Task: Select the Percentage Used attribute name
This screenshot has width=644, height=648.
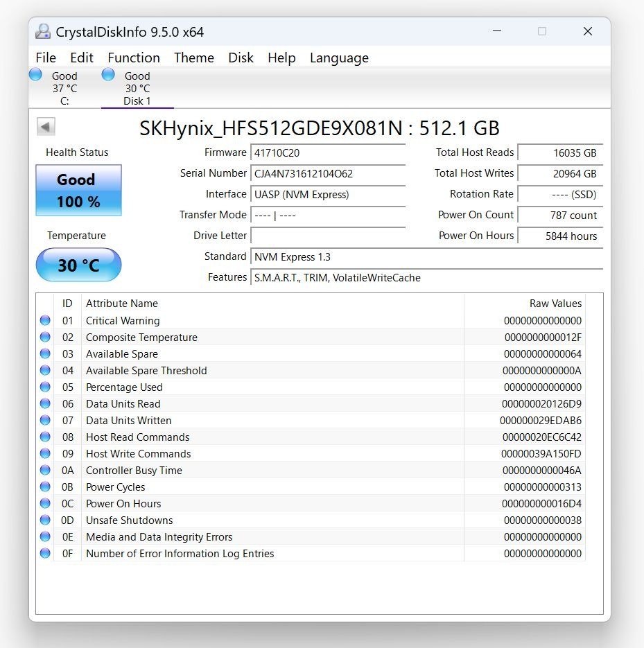Action: point(124,387)
